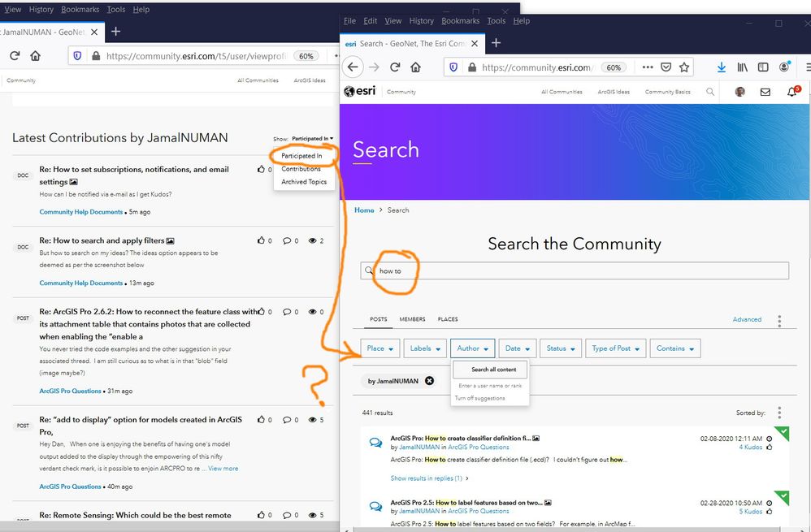
Task: Click kudos thumb on 'create classifier definition' result
Action: tap(769, 447)
